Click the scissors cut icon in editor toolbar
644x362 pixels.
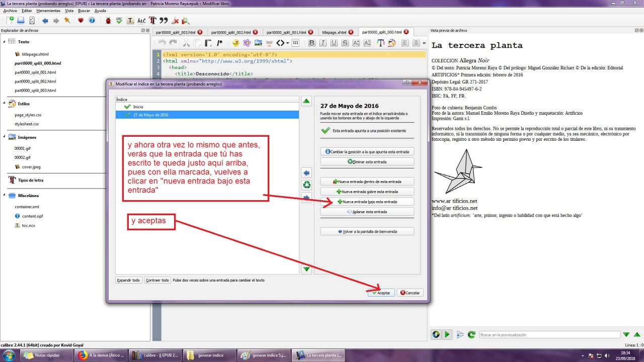(x=186, y=43)
